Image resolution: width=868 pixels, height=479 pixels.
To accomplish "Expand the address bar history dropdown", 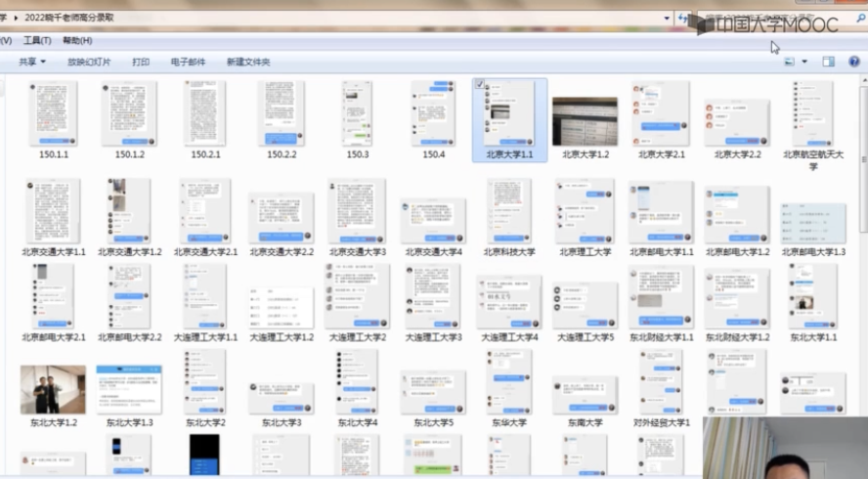I will point(667,19).
